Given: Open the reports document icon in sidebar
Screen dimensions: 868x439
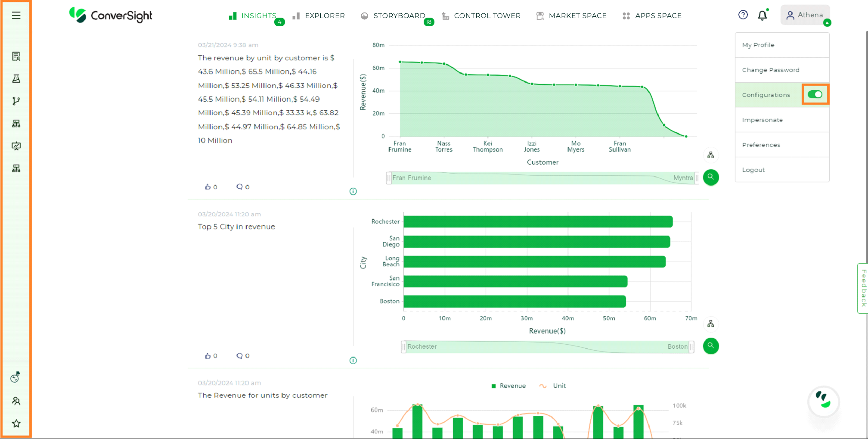Looking at the screenshot, I should coord(16,56).
